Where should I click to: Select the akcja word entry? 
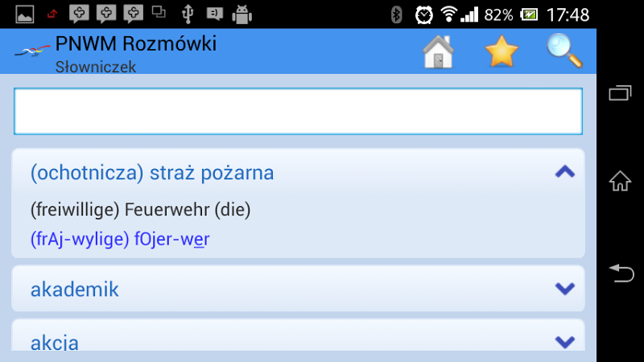(298, 335)
